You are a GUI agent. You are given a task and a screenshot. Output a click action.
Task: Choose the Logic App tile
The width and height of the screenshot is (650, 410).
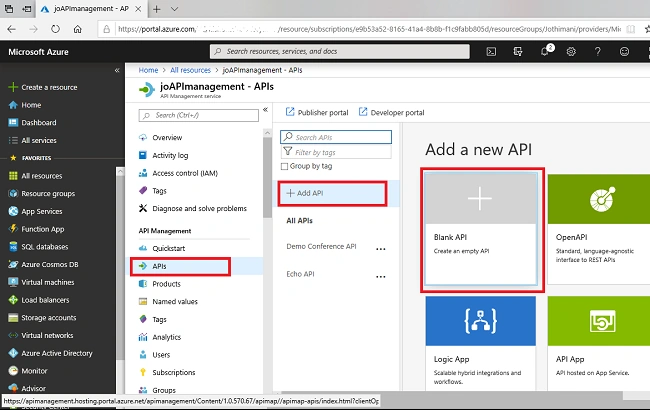click(480, 343)
